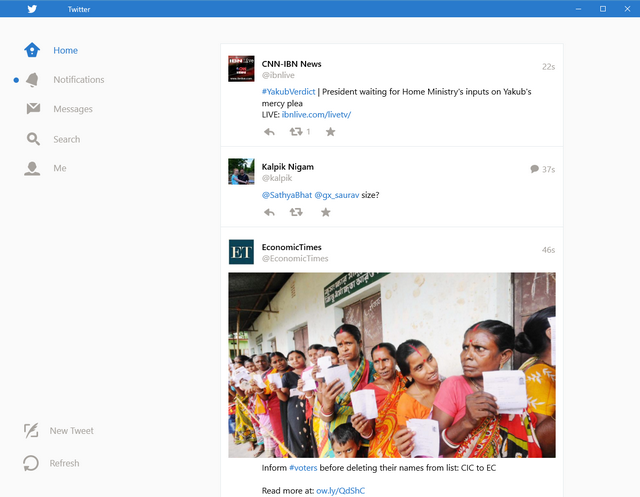Reply to the CNN-IBN News tweet
The width and height of the screenshot is (640, 497).
pos(269,132)
